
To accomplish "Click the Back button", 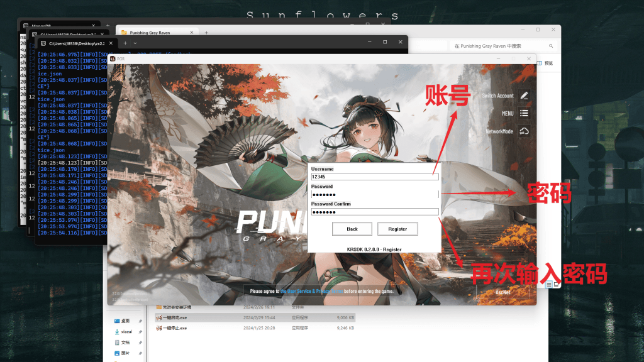I will coord(352,229).
